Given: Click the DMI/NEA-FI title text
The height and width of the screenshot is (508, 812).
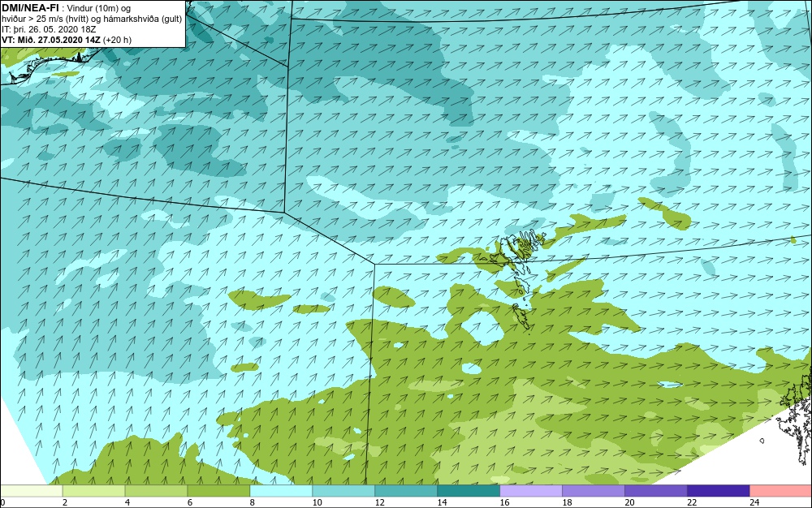Looking at the screenshot, I should [30, 8].
